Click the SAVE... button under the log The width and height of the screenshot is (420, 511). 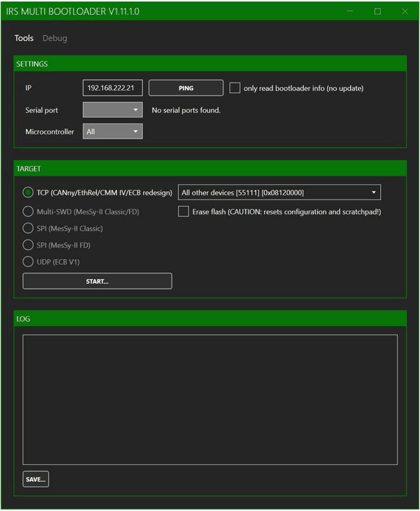coord(36,479)
